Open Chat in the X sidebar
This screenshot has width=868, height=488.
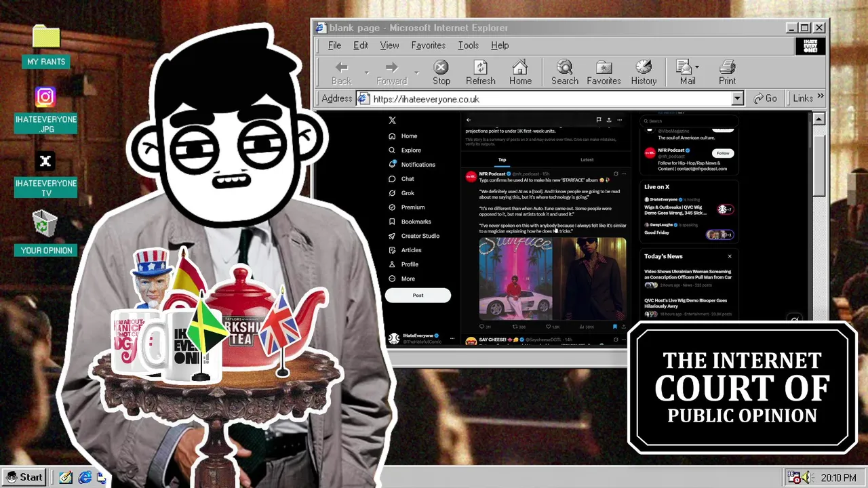tap(401, 178)
